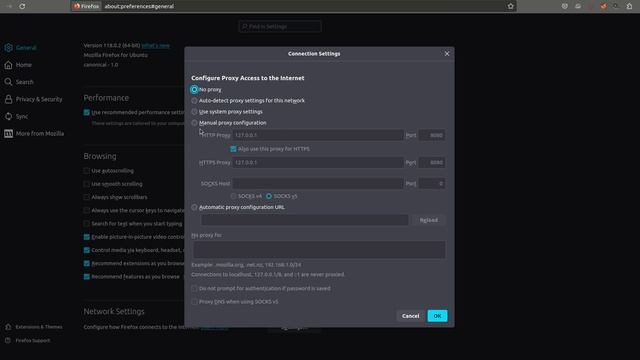Screen dimensions: 640x360
Task: Click the automatic proxy configuration URL field
Action: coord(304,220)
